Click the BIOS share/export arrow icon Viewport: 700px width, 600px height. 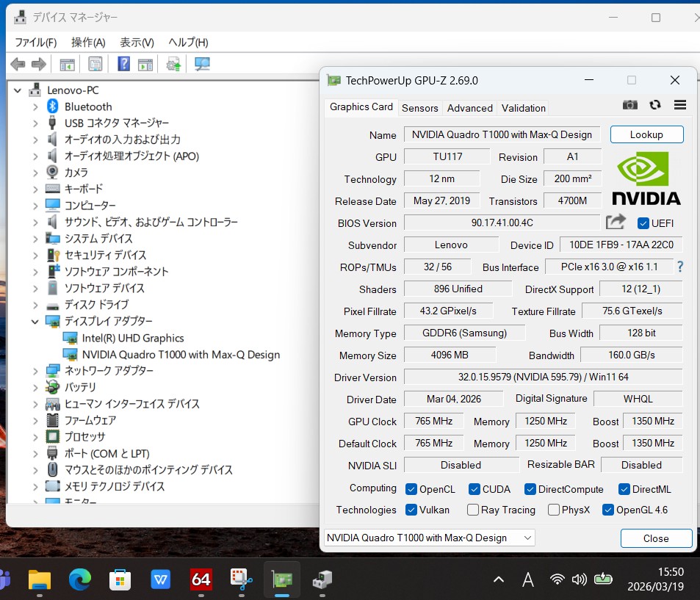[616, 222]
